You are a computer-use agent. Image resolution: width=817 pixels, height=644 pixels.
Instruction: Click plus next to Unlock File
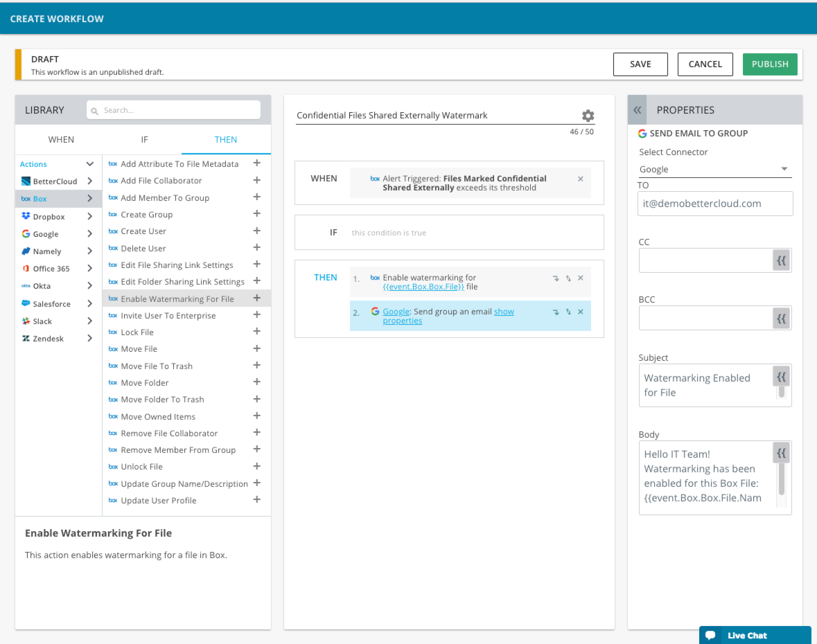(x=257, y=466)
